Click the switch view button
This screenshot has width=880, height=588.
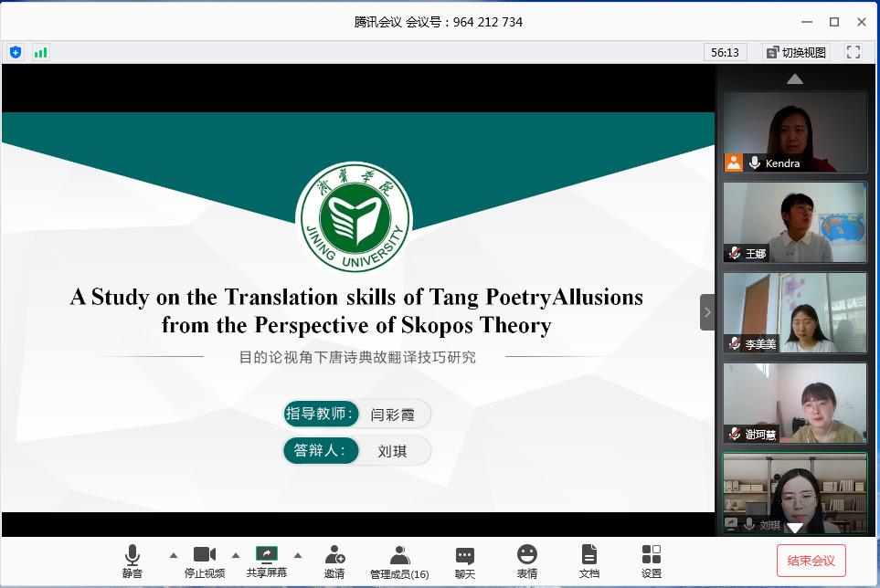[796, 52]
